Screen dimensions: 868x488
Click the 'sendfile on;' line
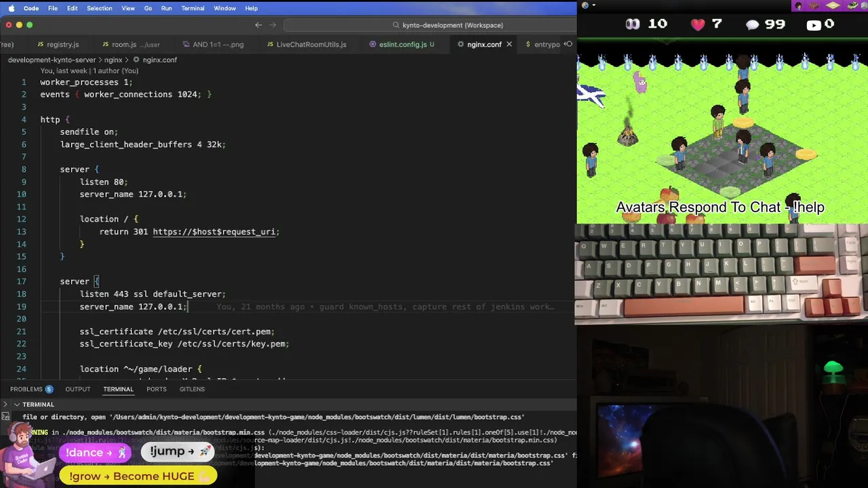(89, 132)
